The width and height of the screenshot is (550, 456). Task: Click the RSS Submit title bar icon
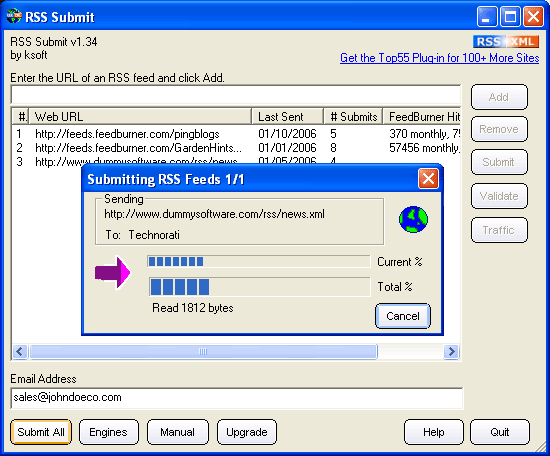[14, 16]
